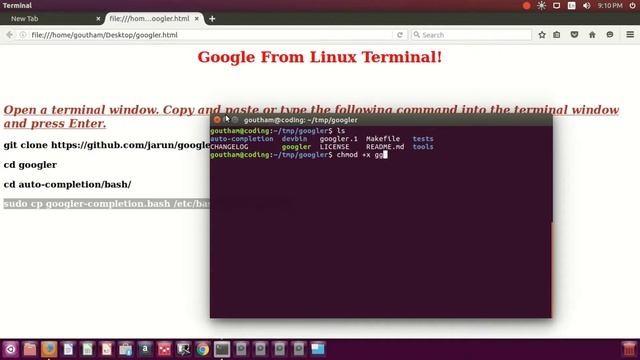Click the red recording indicator in top panel
This screenshot has height=360, width=640.
527,6
